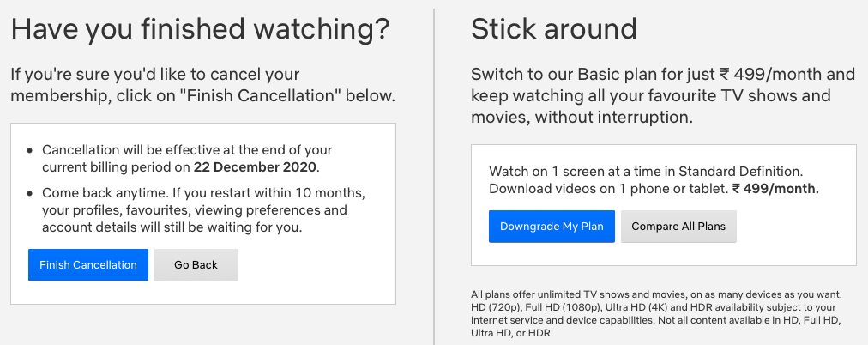Image resolution: width=868 pixels, height=345 pixels.
Task: Click the "If you're sure you'd like to cancel" paragraph
Action: pyautogui.click(x=203, y=85)
